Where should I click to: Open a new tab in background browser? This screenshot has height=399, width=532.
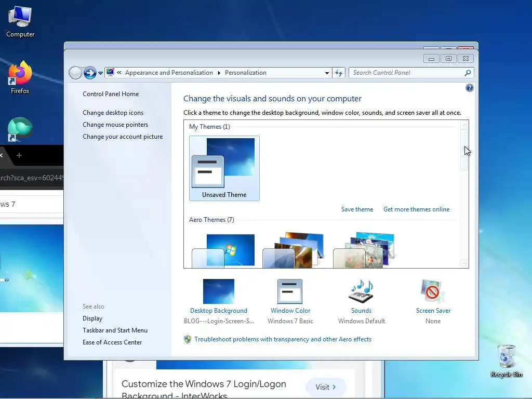[19, 155]
